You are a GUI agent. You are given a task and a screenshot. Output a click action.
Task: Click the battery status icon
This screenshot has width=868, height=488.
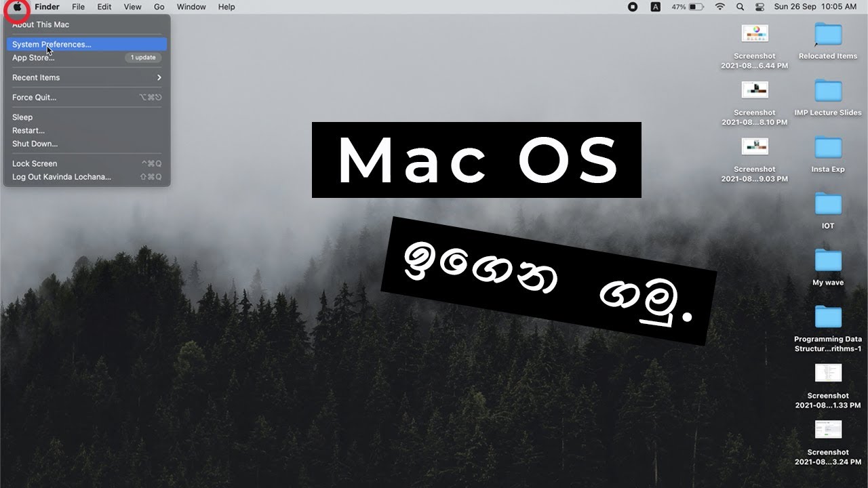tap(696, 7)
